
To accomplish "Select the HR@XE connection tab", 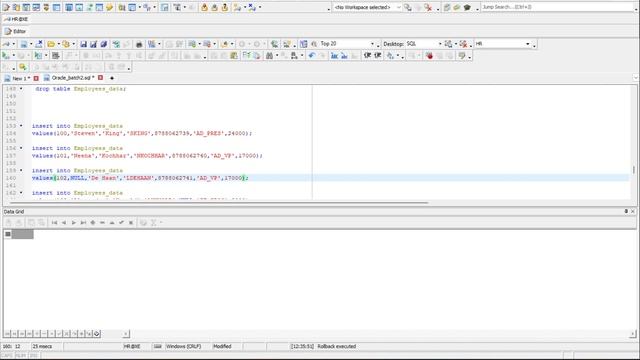I will click(x=16, y=19).
